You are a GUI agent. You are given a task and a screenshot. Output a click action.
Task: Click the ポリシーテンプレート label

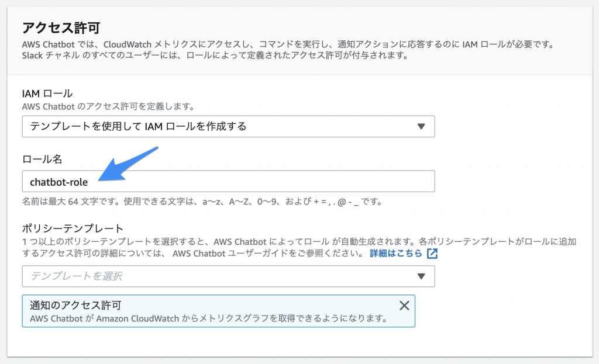(x=73, y=228)
